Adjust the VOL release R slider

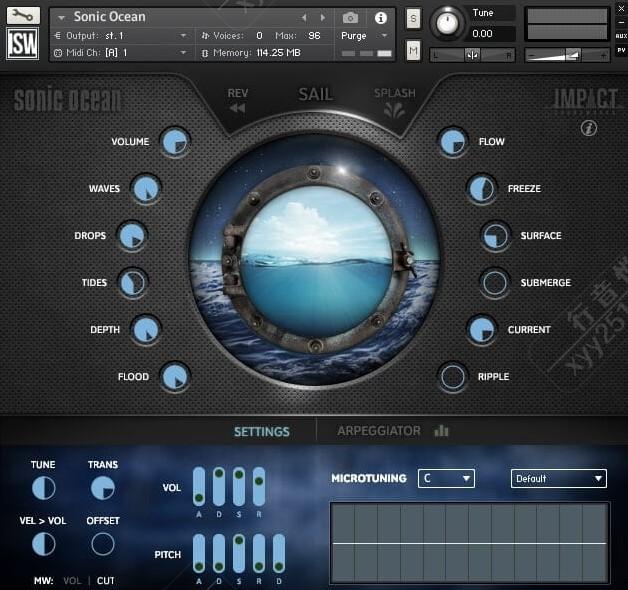click(x=259, y=486)
